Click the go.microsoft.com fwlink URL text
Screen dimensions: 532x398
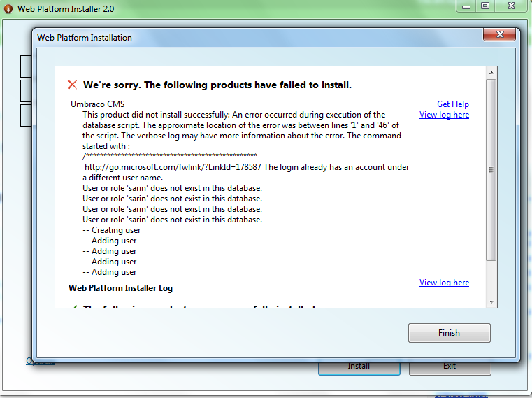(173, 167)
